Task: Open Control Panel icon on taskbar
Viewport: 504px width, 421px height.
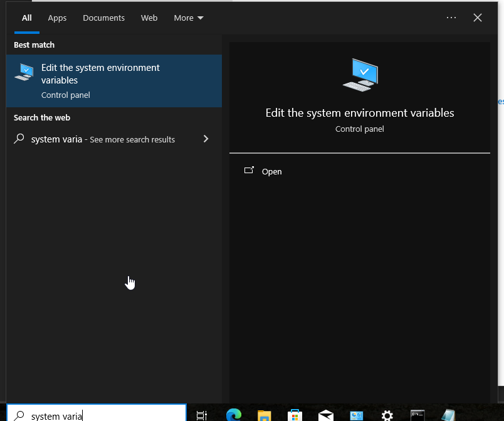Action: point(357,415)
